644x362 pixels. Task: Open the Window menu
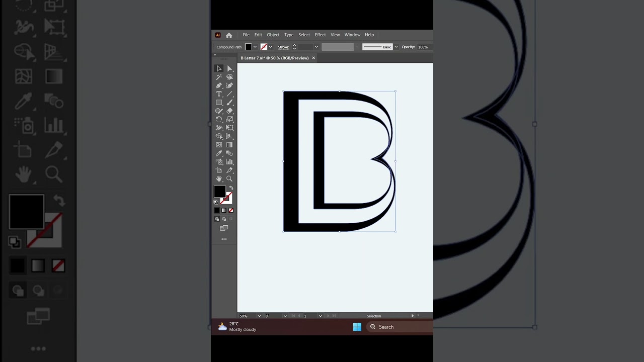(352, 35)
